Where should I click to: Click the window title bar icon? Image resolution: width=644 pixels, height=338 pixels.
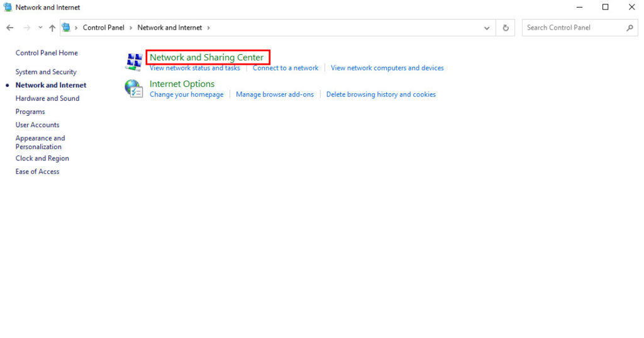pyautogui.click(x=8, y=7)
